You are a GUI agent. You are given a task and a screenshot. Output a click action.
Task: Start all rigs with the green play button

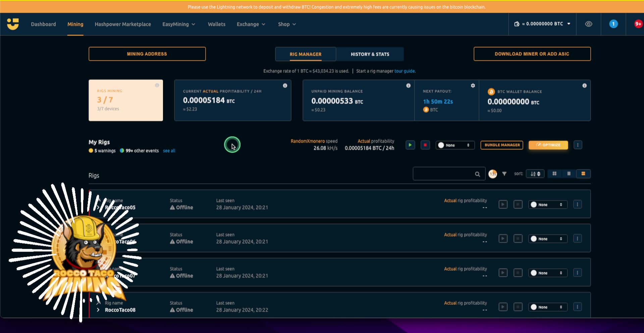pos(410,145)
